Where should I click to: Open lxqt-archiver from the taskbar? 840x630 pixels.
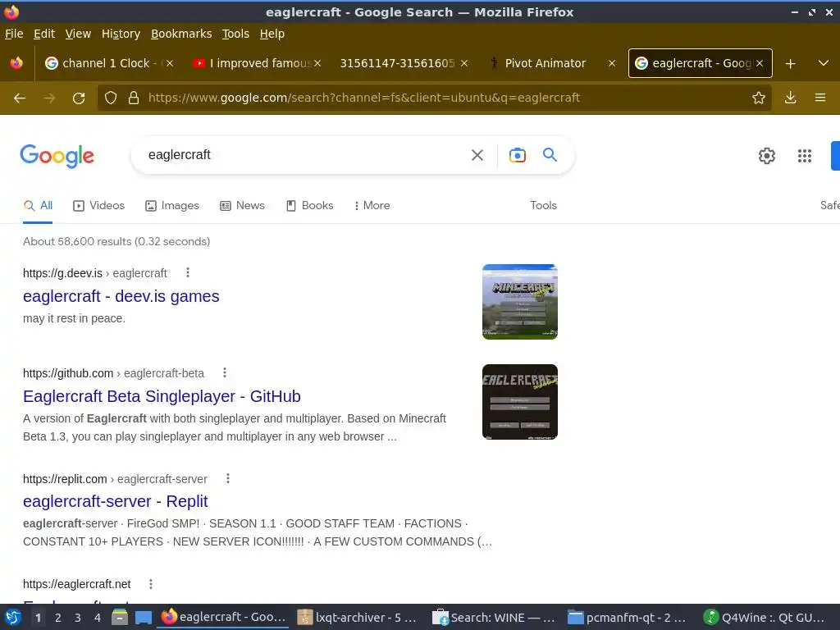coord(358,618)
